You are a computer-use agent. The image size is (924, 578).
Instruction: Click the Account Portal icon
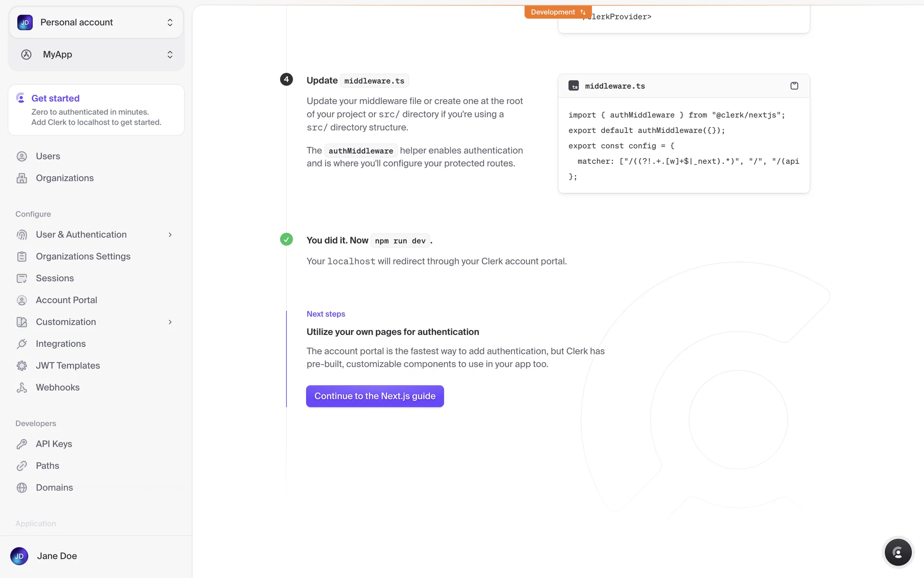tap(22, 300)
